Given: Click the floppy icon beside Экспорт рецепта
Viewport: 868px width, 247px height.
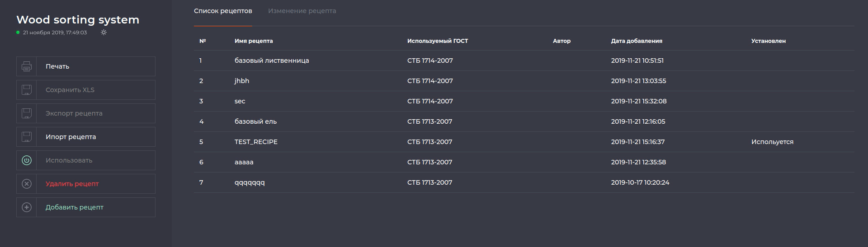Looking at the screenshot, I should 27,113.
